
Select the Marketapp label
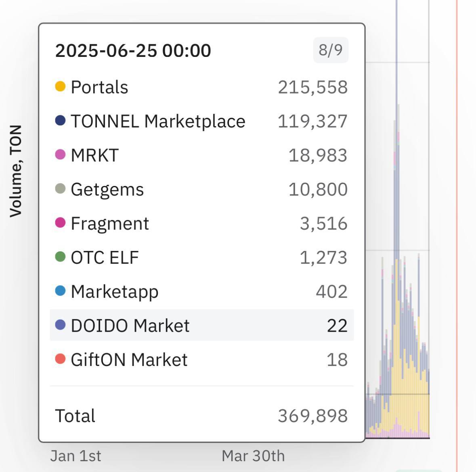pos(114,292)
